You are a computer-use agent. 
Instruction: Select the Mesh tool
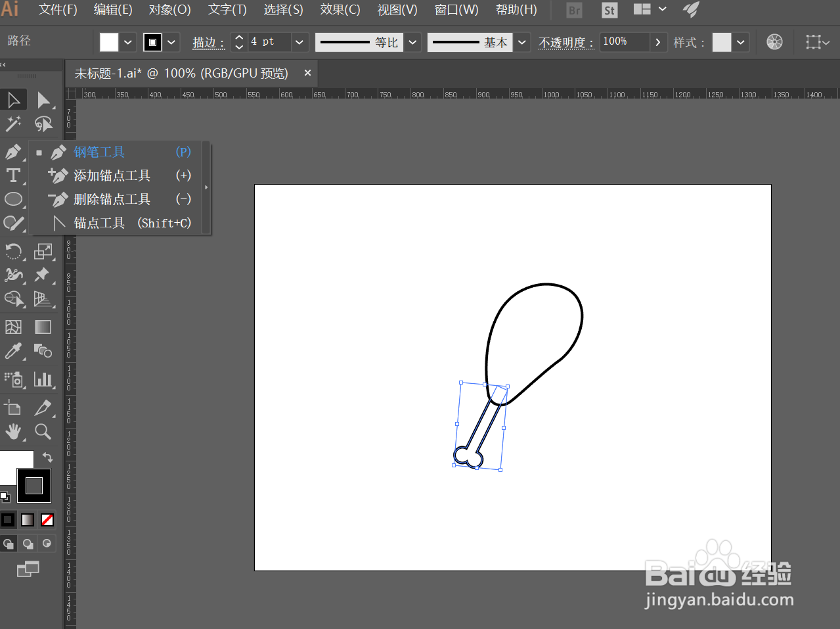coord(13,327)
